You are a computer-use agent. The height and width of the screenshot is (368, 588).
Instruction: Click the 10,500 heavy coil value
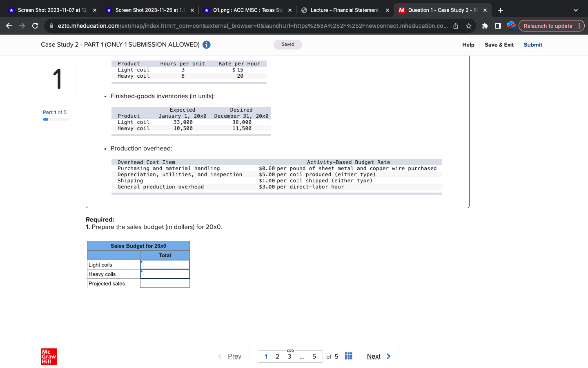(183, 128)
